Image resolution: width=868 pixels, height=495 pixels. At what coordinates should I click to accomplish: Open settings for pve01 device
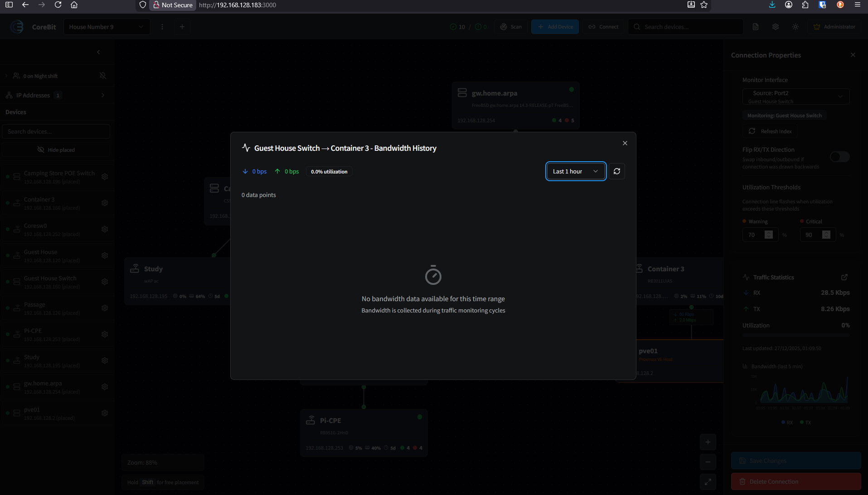[105, 413]
